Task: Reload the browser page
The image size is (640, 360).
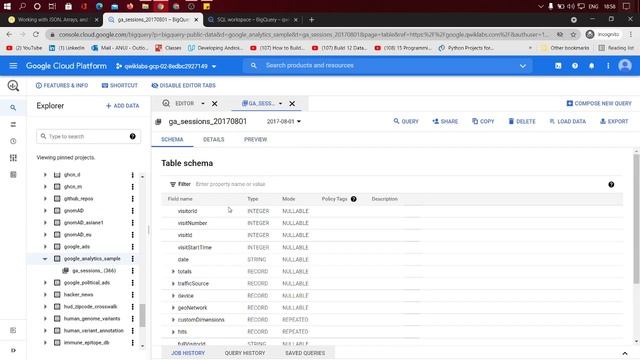Action: [36, 34]
